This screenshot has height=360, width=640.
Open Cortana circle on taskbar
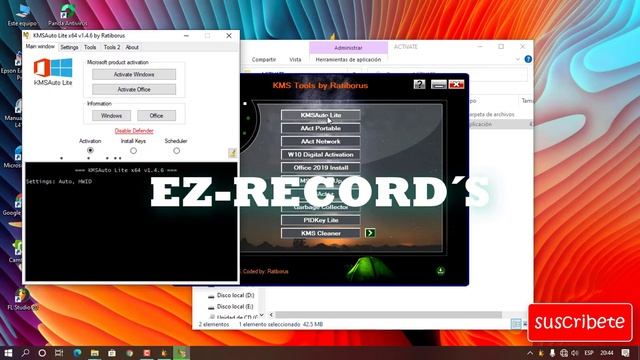pos(42,353)
